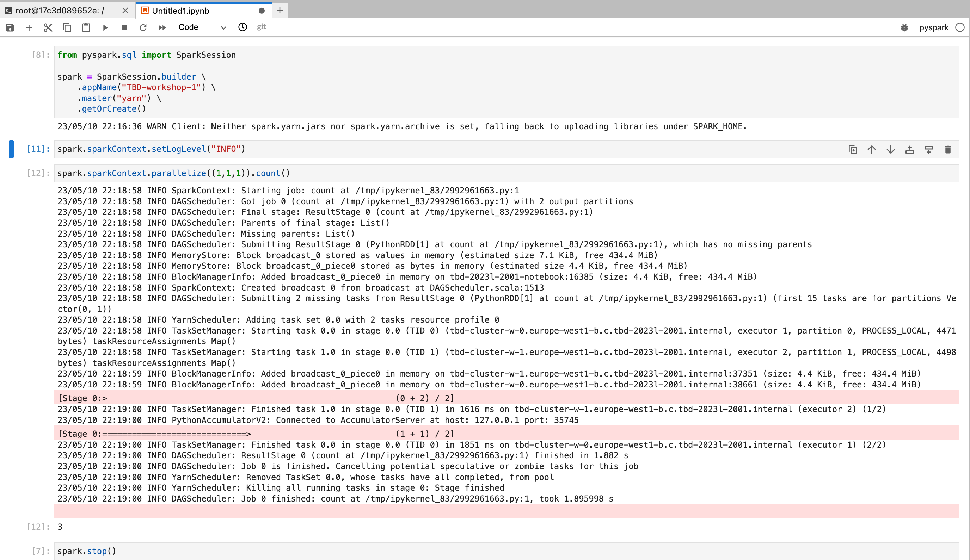Paste the cell using the clipboard icon
970x560 pixels.
tap(86, 27)
